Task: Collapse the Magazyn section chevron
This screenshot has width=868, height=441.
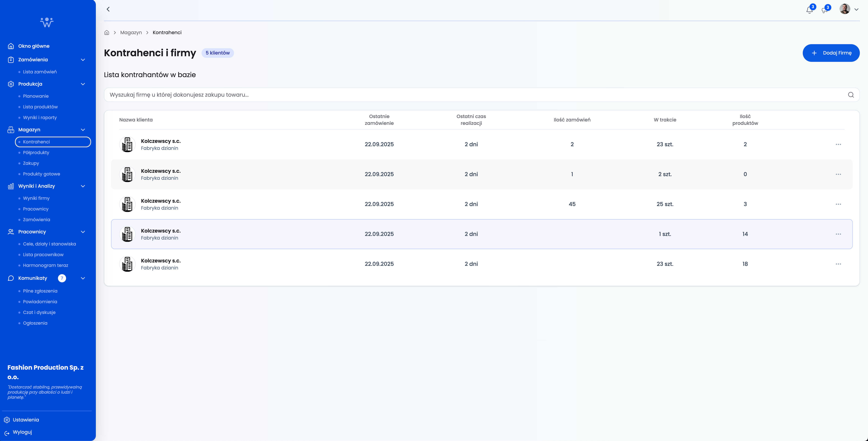Action: coord(83,130)
